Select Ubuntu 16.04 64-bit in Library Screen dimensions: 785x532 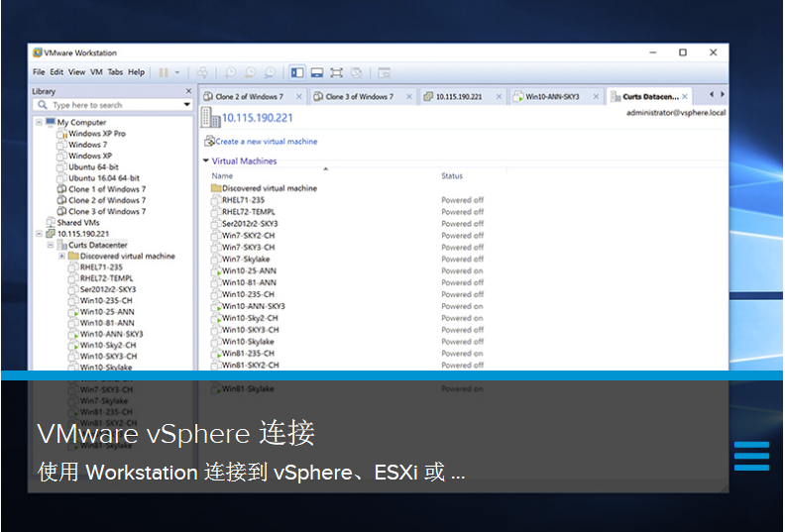(x=104, y=177)
